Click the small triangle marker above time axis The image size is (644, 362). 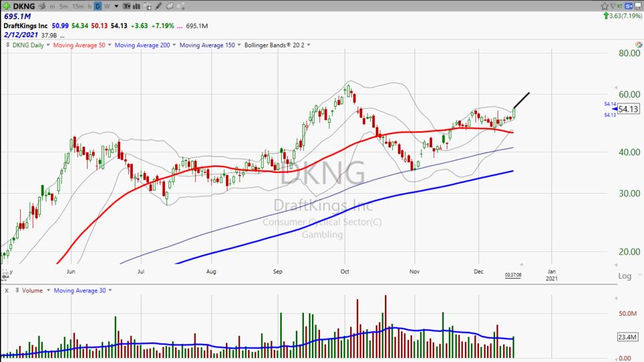(521, 264)
